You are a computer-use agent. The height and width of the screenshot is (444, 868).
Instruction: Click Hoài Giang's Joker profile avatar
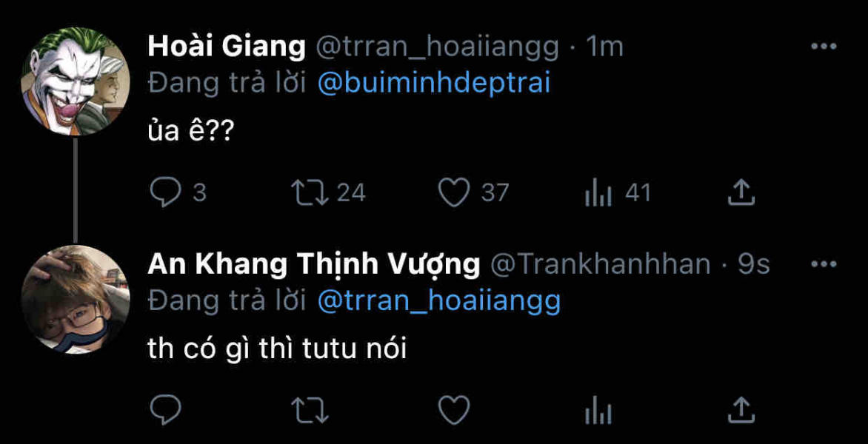[75, 81]
